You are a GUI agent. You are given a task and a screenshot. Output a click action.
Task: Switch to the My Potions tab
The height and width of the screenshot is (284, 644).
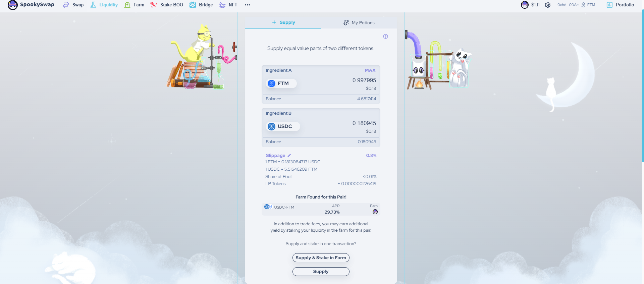point(359,22)
